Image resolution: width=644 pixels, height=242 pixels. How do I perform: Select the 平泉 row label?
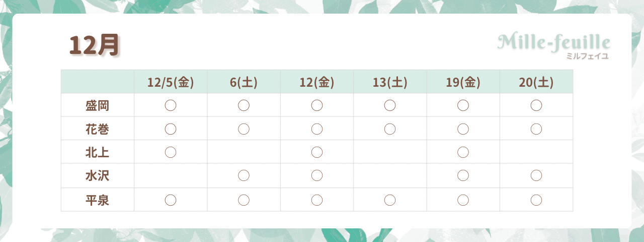(x=98, y=200)
